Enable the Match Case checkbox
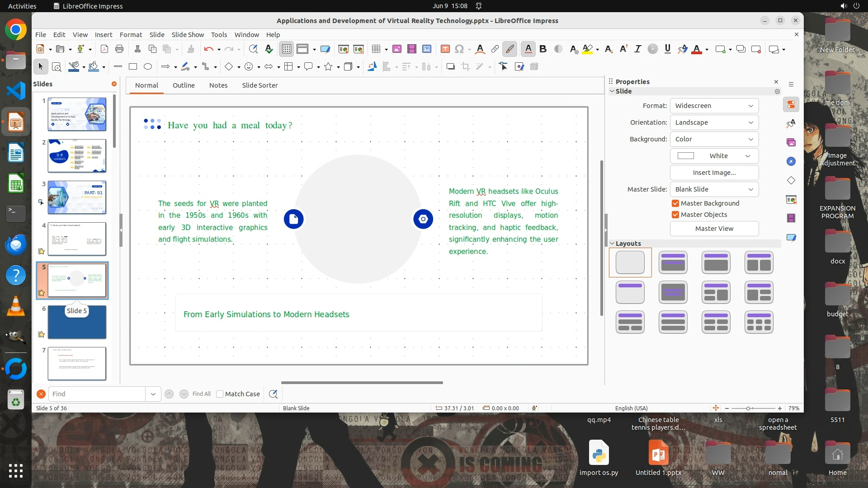The height and width of the screenshot is (488, 868). pos(220,394)
